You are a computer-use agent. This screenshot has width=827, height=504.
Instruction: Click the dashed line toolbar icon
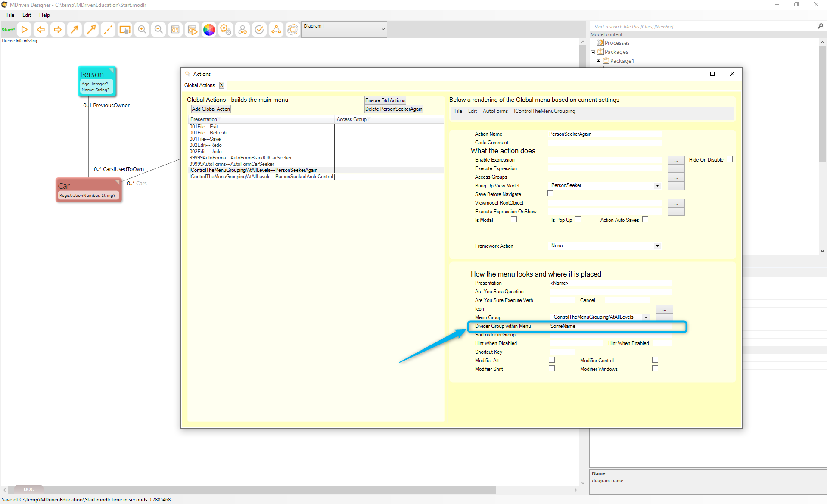(108, 30)
